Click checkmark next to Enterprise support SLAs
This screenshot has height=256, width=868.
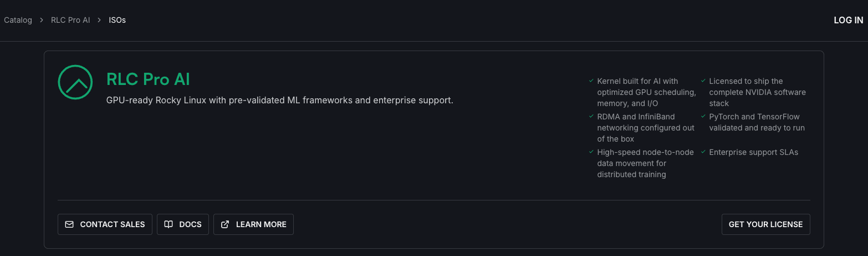[703, 152]
